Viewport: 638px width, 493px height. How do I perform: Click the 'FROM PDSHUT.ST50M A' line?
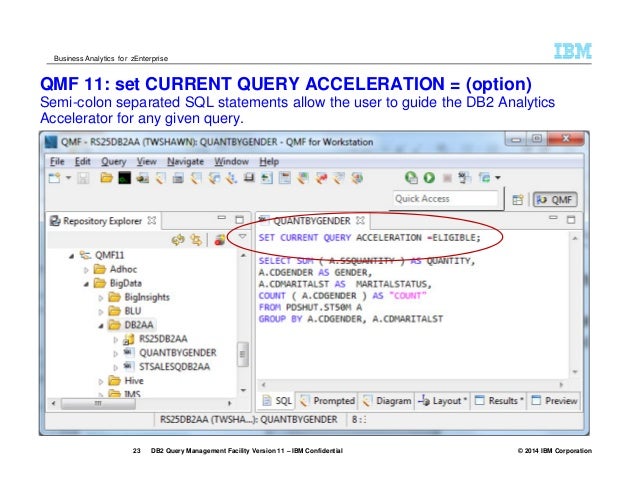click(310, 307)
